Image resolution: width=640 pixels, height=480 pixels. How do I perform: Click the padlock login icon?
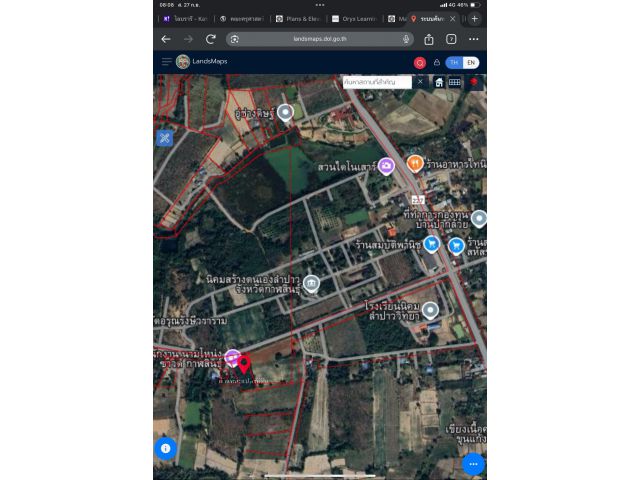tap(436, 62)
